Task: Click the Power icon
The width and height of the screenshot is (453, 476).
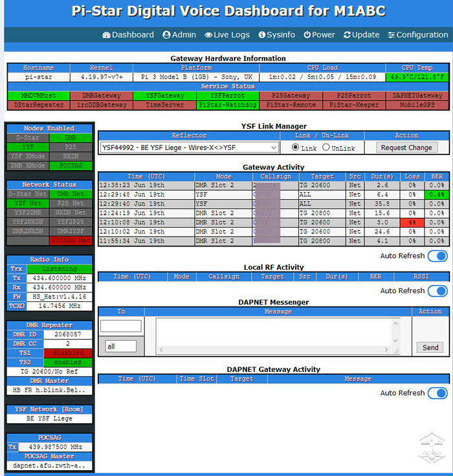Action: 307,35
